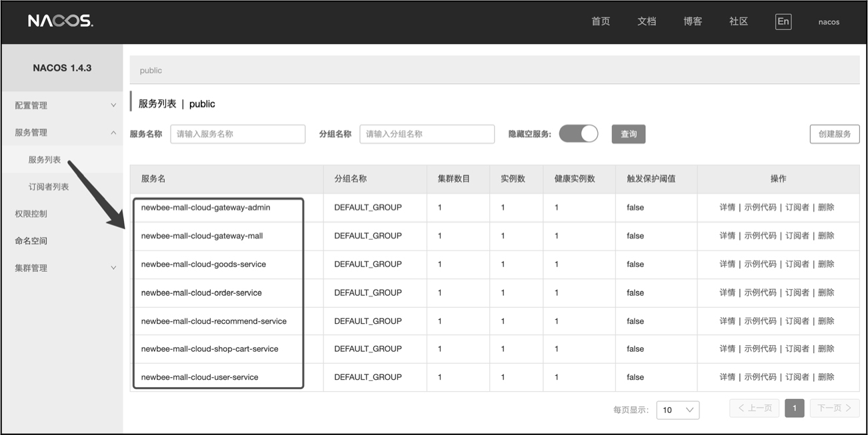Open 示例代码 for newbee-mall-cloud-goods-service

click(x=761, y=264)
